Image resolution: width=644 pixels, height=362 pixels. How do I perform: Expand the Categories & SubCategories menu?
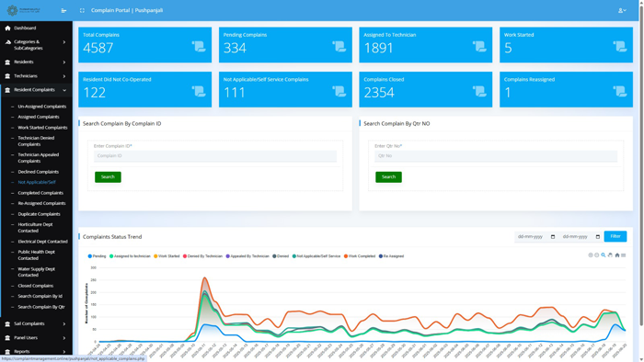pyautogui.click(x=36, y=45)
